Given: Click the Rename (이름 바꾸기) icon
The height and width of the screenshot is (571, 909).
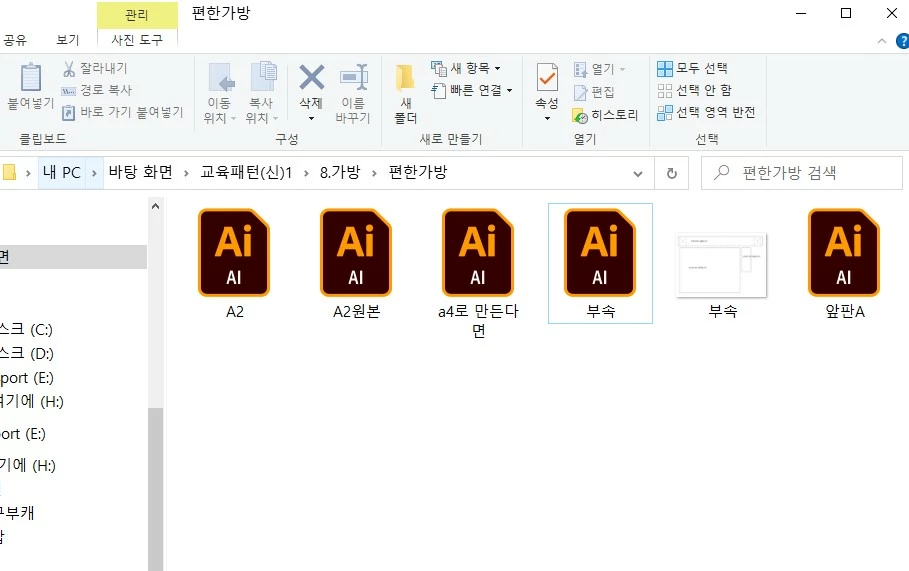Looking at the screenshot, I should click(x=354, y=77).
